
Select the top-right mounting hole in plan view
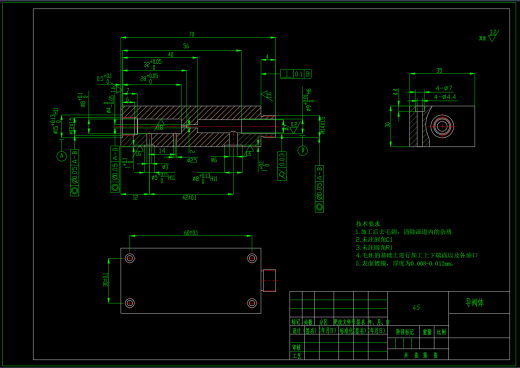(252, 258)
